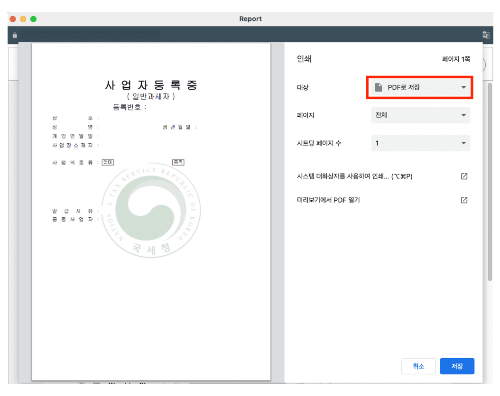
Task: Click the lock icon in the address bar
Action: point(15,35)
